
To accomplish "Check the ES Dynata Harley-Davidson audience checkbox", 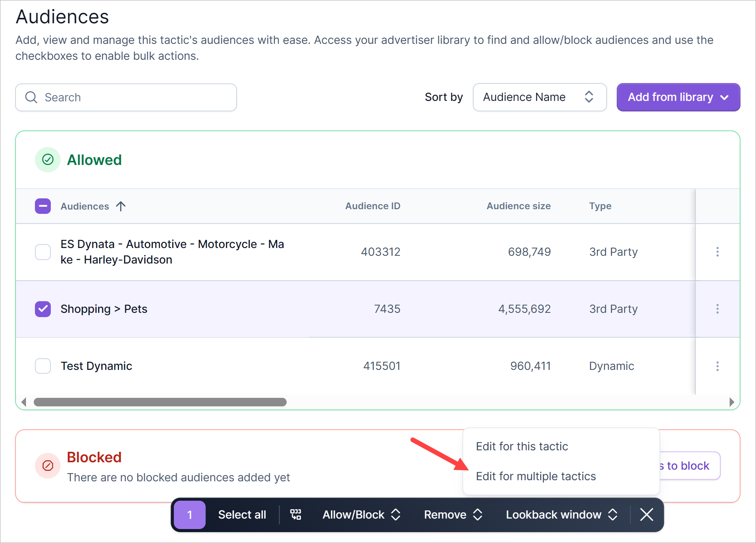I will click(x=43, y=252).
